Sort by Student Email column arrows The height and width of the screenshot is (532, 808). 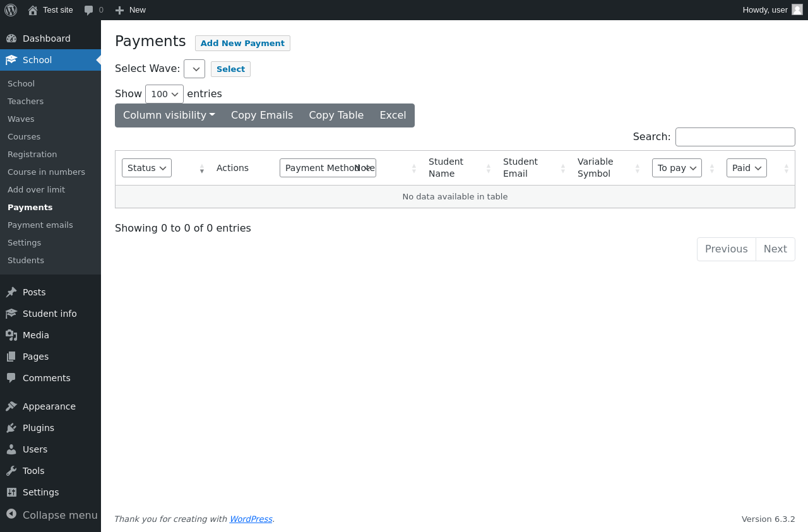[x=563, y=168]
